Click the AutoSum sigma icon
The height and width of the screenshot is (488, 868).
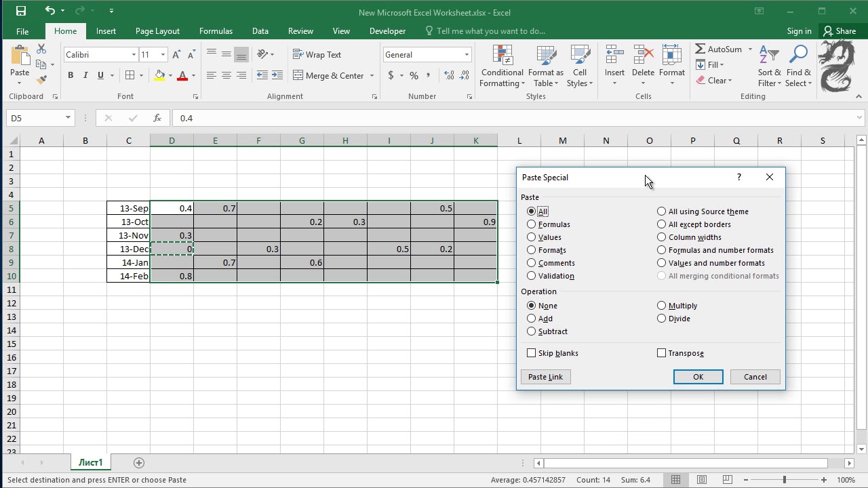click(700, 49)
